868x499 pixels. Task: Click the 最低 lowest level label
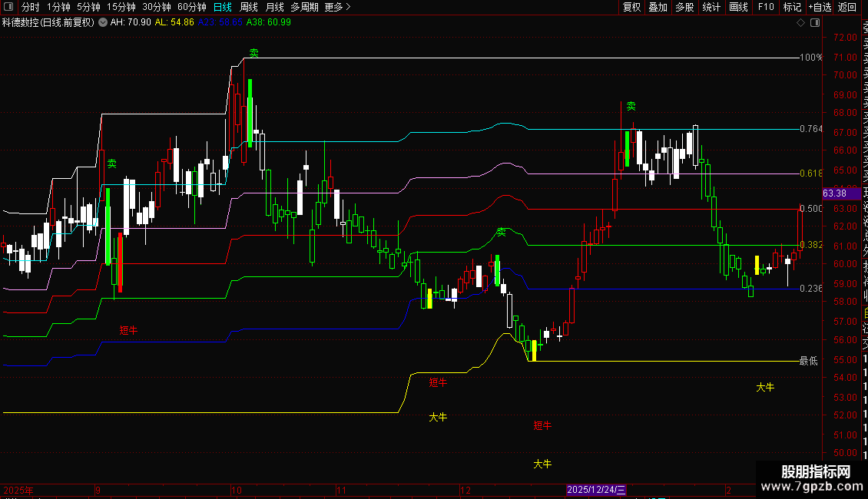point(809,361)
